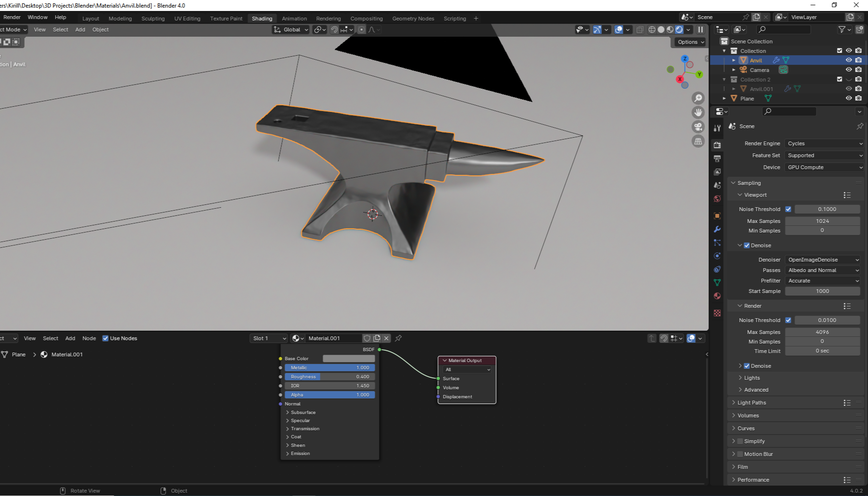The image size is (868, 496).
Task: Open the Denoiser dropdown
Action: [823, 260]
